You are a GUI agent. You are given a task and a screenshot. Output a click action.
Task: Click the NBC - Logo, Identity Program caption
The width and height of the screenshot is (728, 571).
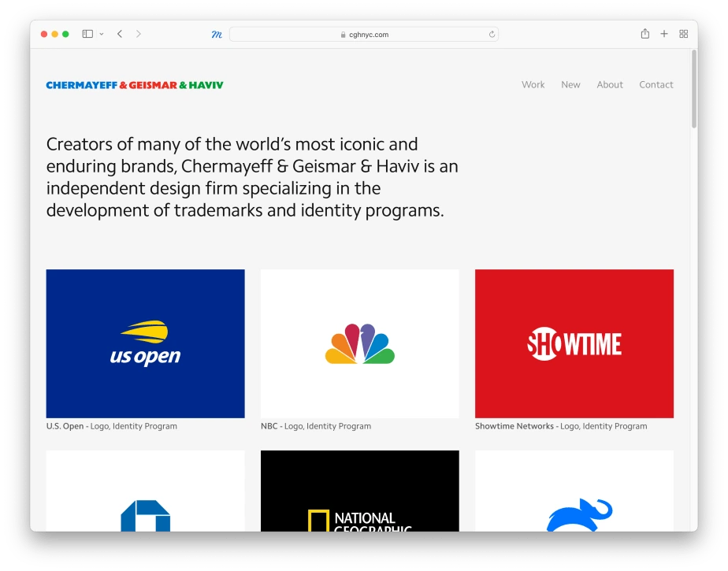pos(316,426)
